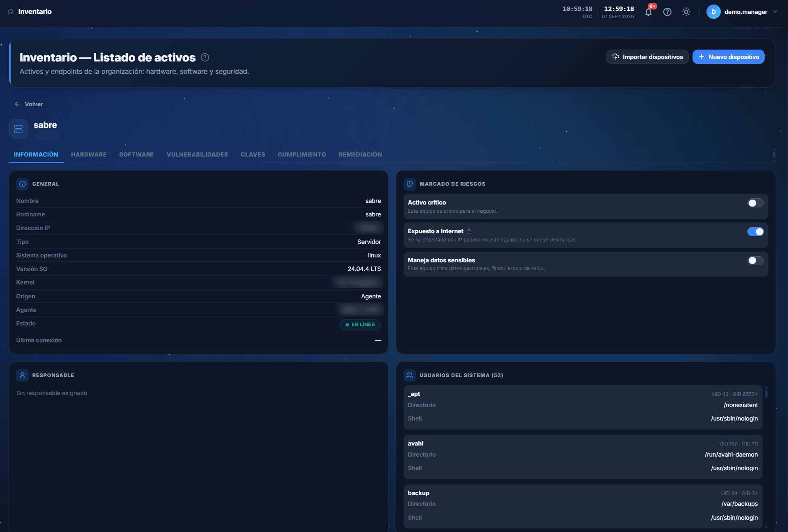This screenshot has width=788, height=532.
Task: Select the Información tab
Action: [x=36, y=155]
